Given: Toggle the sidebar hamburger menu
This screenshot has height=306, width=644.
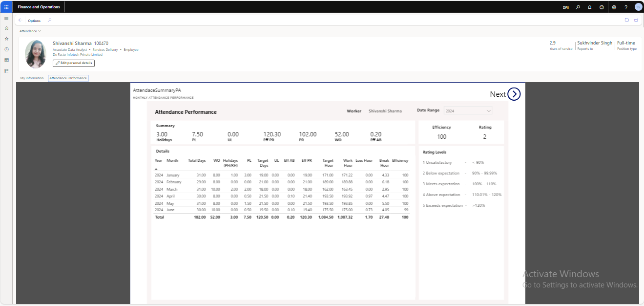Looking at the screenshot, I should pos(6,18).
